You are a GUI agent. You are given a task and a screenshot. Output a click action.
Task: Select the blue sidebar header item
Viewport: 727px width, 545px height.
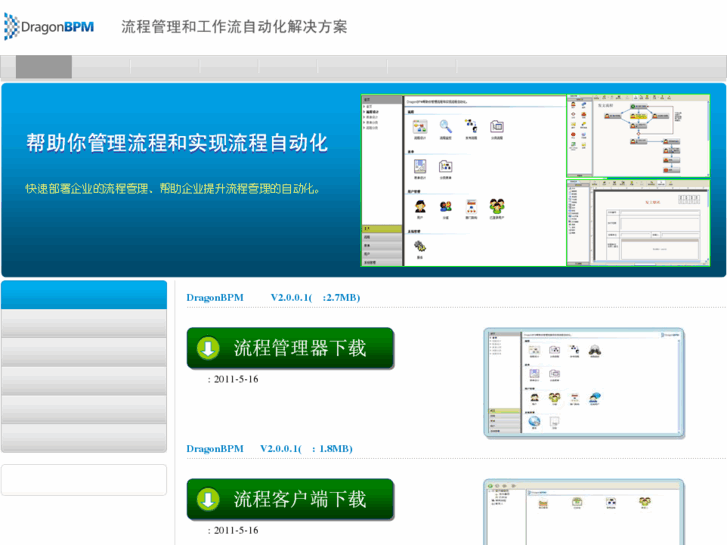point(84,295)
